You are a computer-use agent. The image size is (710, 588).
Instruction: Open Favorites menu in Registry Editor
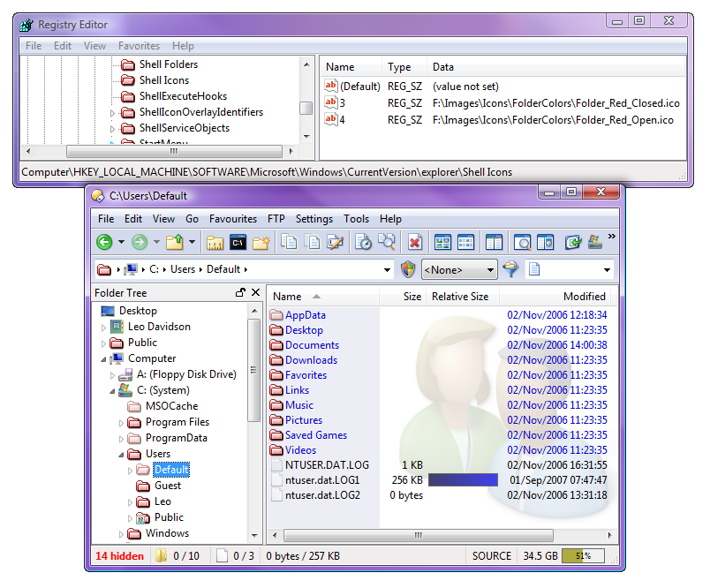point(139,46)
